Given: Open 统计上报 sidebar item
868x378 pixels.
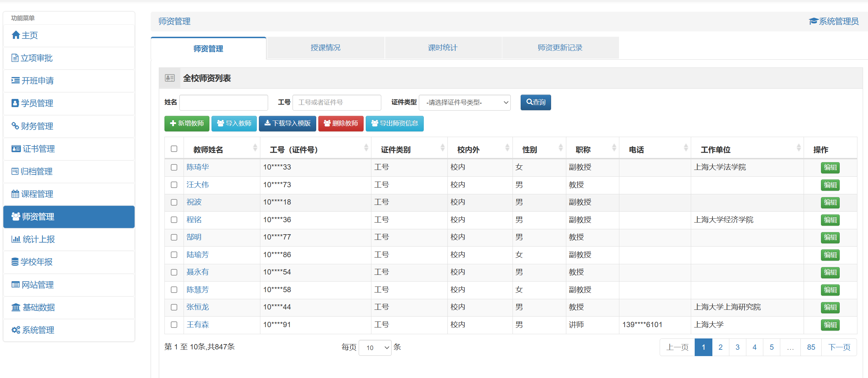Looking at the screenshot, I should click(69, 239).
